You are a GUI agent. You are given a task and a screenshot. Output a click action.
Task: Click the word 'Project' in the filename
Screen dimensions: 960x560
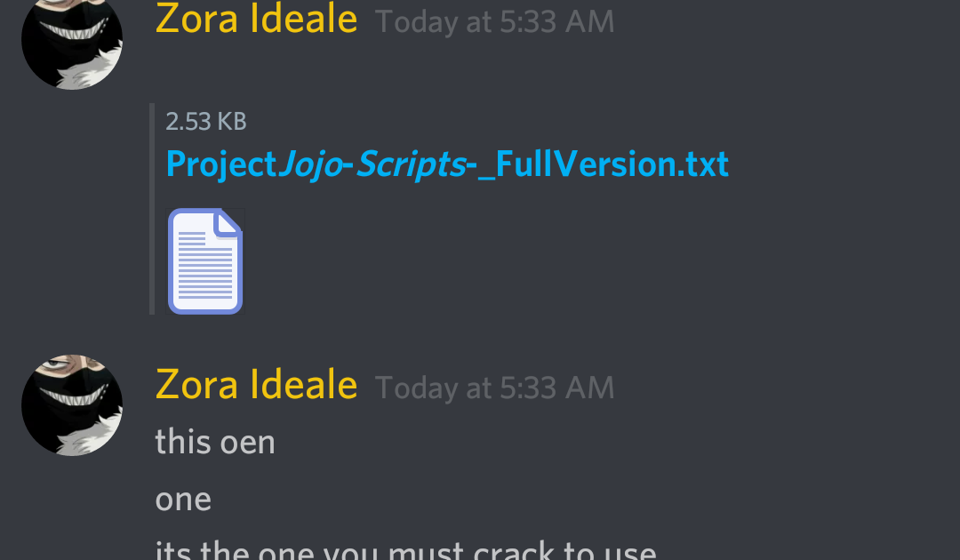[221, 164]
